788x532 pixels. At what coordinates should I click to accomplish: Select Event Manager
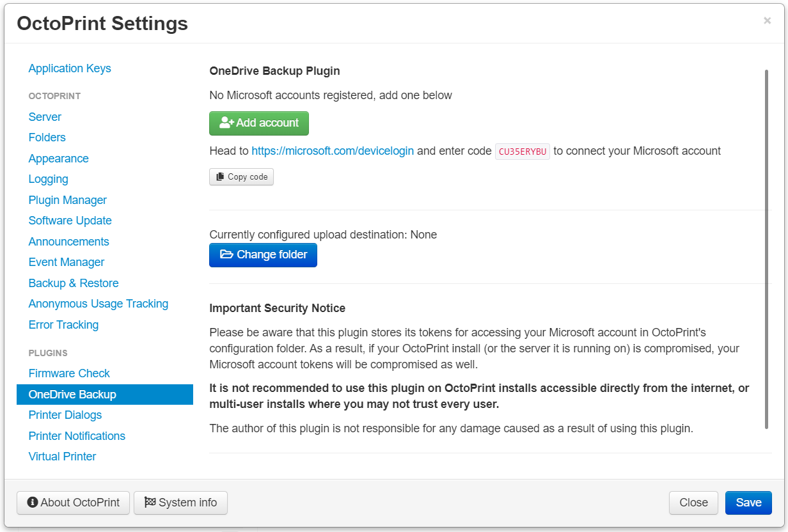(x=67, y=262)
